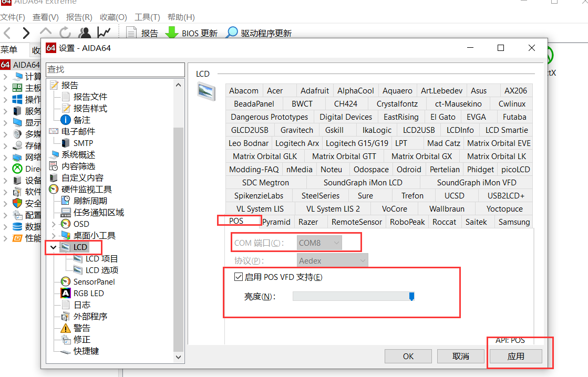Switch to the Logitech G15/G19 tab
The width and height of the screenshot is (588, 377).
click(357, 143)
